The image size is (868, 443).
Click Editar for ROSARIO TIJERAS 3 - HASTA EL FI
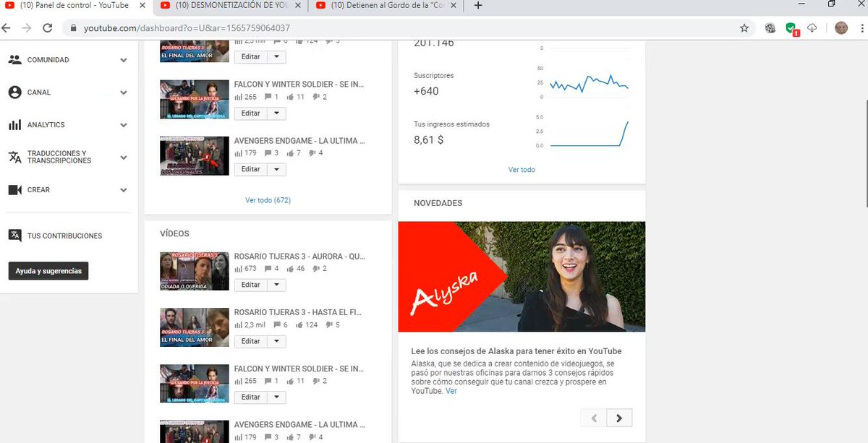pos(251,341)
